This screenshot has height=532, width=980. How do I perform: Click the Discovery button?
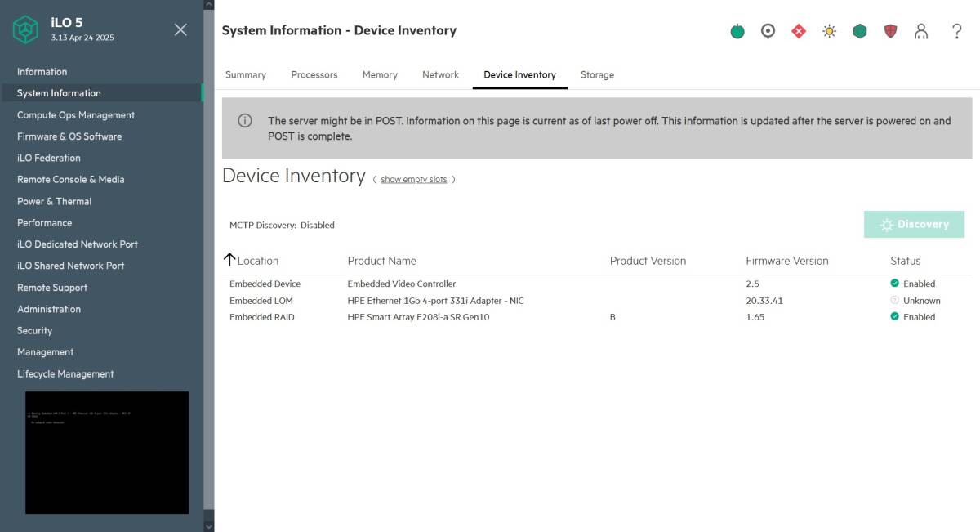[x=914, y=224]
